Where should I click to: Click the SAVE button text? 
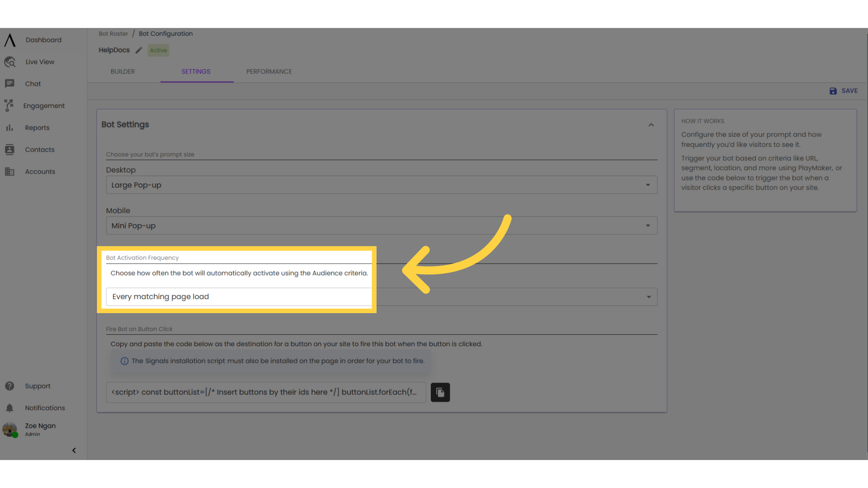click(849, 91)
